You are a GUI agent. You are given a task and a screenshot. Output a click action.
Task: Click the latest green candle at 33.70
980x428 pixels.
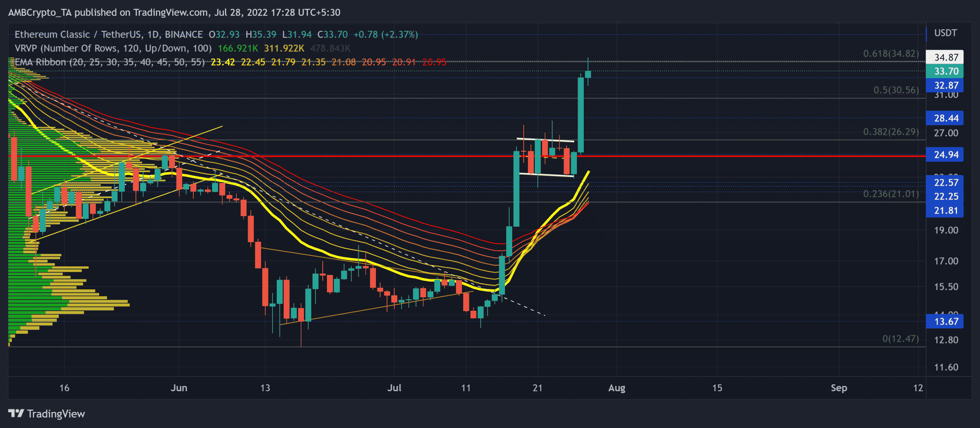tap(588, 74)
